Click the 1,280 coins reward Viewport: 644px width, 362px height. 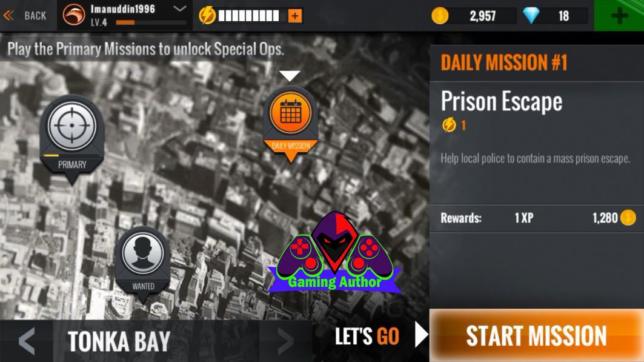(x=614, y=218)
